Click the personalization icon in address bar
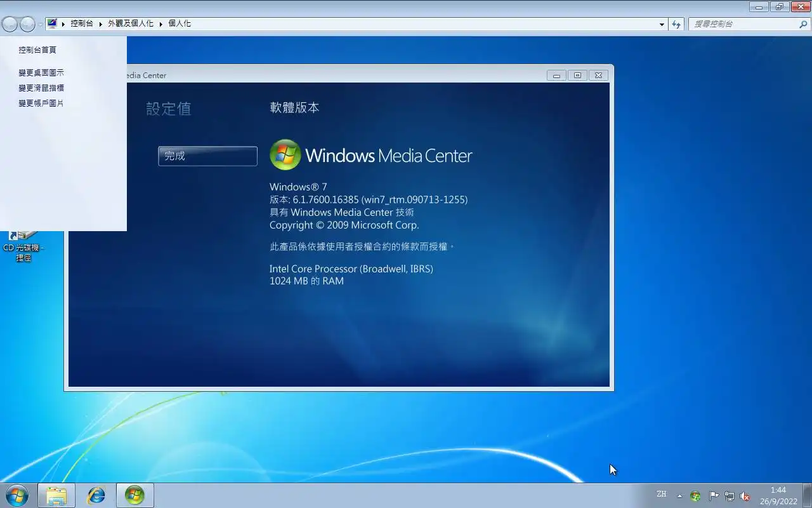Screen dimensions: 812x508 point(53,23)
